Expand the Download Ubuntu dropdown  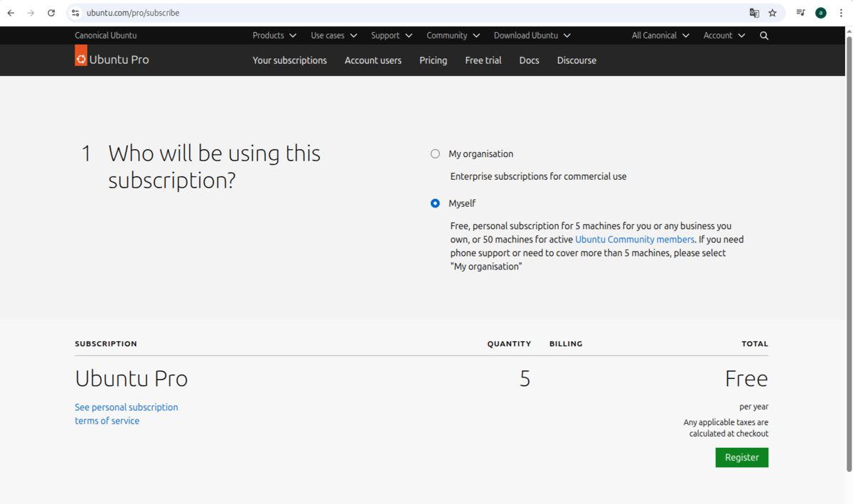[x=532, y=36]
